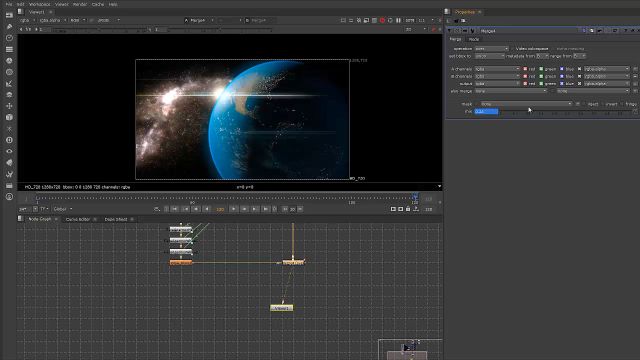Screen dimensions: 640x360
Task: Click the viewer gain slider
Action: [100, 30]
